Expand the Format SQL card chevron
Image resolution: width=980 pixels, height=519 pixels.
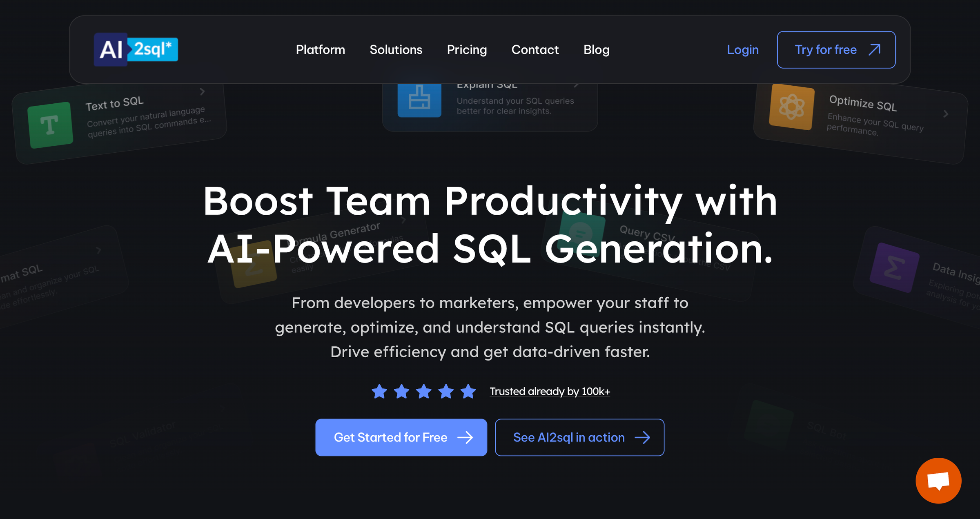click(98, 250)
